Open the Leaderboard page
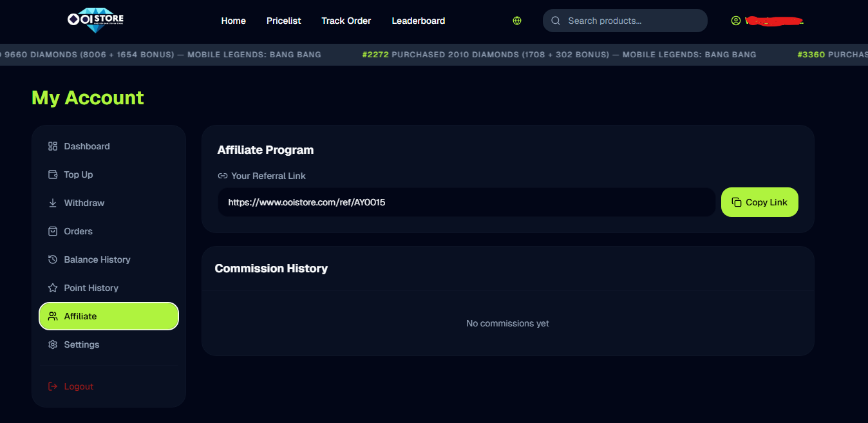Viewport: 868px width, 423px height. (x=419, y=21)
